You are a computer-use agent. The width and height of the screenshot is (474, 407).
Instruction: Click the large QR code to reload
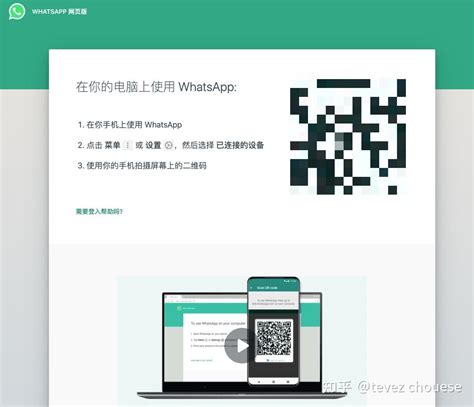[x=348, y=137]
